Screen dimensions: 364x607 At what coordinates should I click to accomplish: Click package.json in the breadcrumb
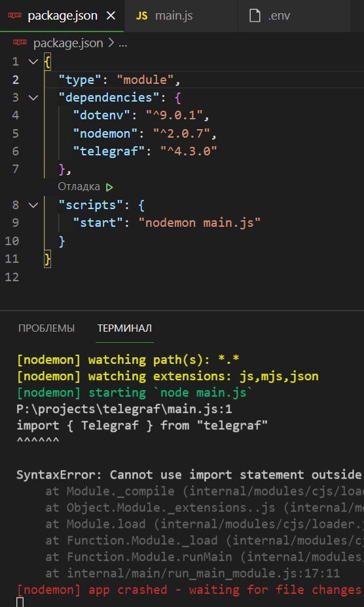pyautogui.click(x=68, y=43)
